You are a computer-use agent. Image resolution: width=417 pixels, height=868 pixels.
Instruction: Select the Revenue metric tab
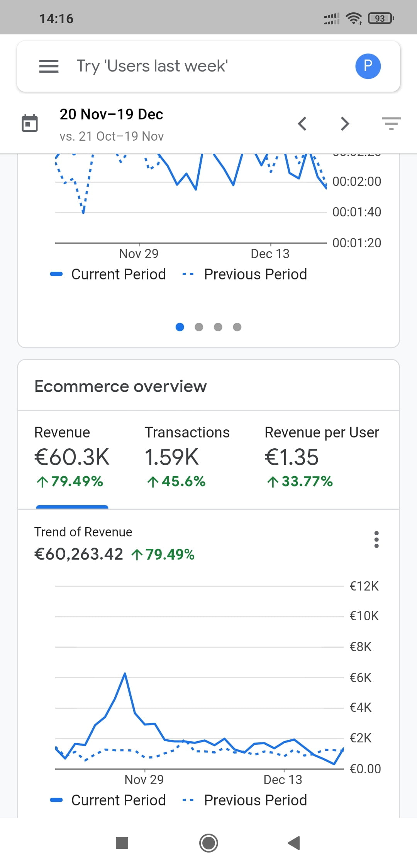(x=72, y=457)
